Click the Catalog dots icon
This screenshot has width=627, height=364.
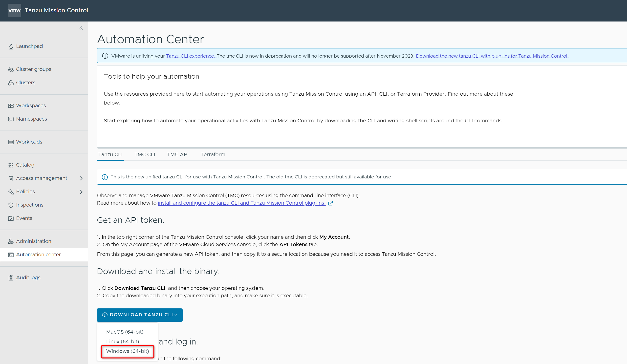[11, 165]
